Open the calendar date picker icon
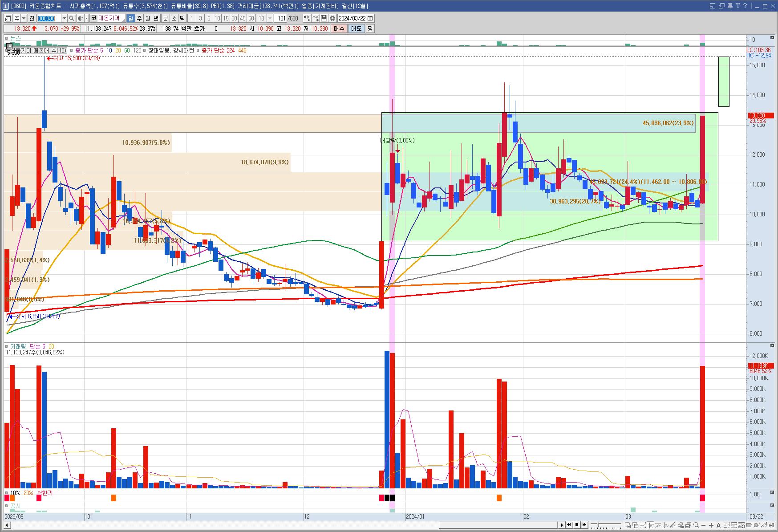Screen dimensions: 778x532 click(x=370, y=18)
